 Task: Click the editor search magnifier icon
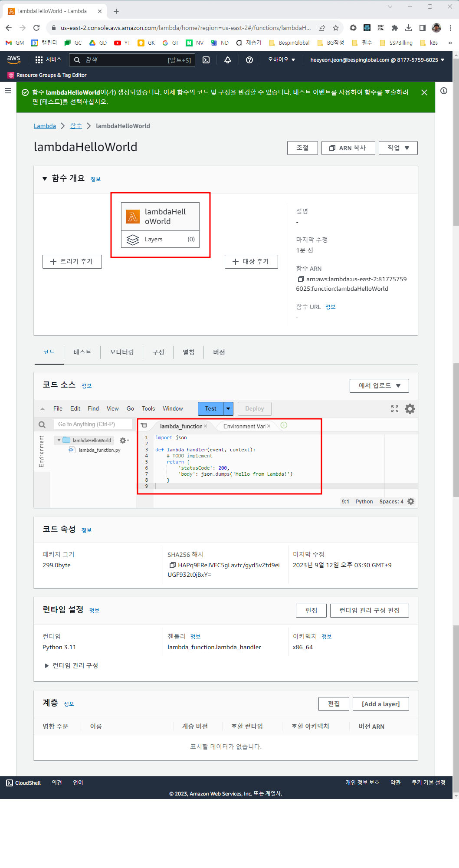(42, 424)
